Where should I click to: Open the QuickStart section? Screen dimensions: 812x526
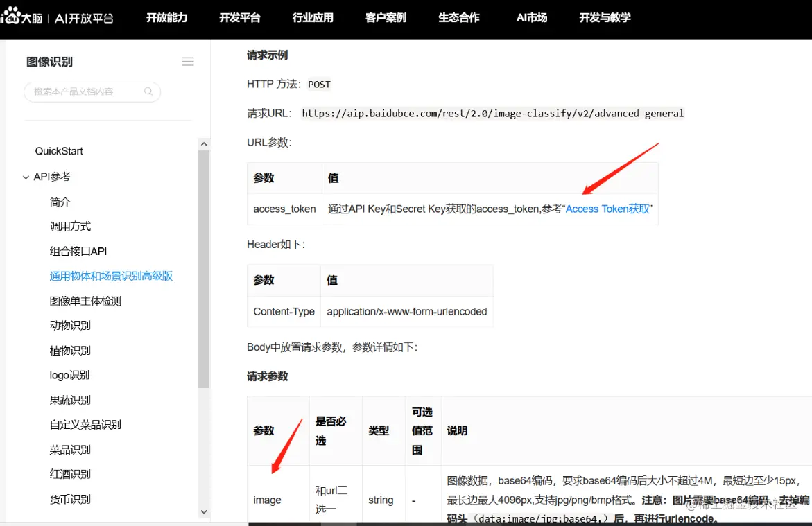59,151
